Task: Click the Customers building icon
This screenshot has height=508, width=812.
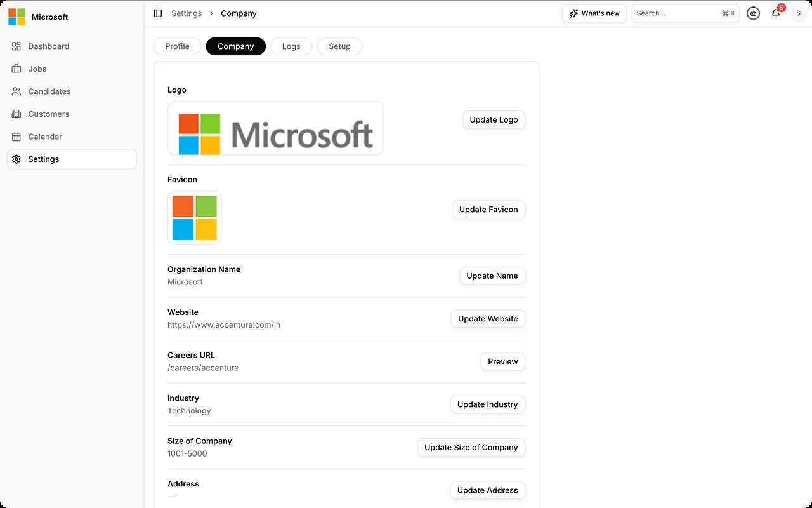Action: coord(16,114)
